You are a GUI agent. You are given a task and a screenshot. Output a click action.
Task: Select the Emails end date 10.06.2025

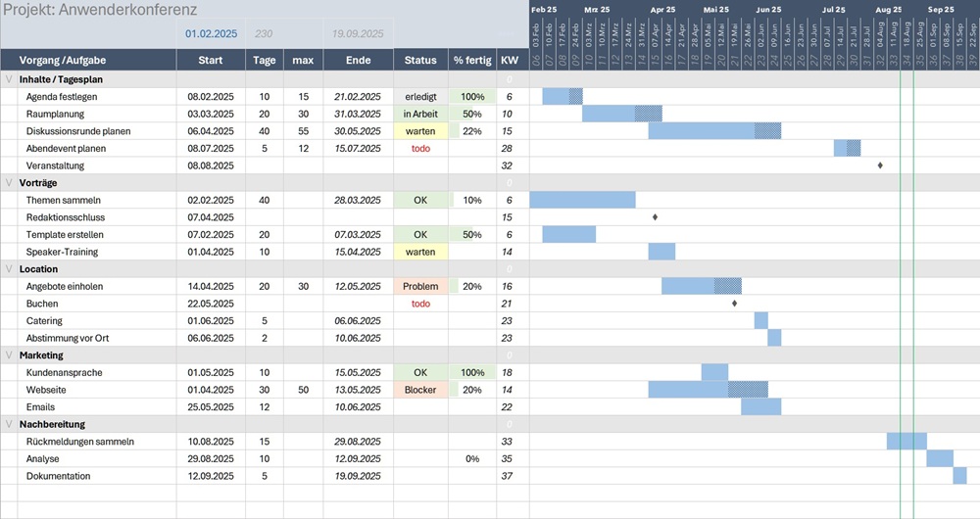358,406
